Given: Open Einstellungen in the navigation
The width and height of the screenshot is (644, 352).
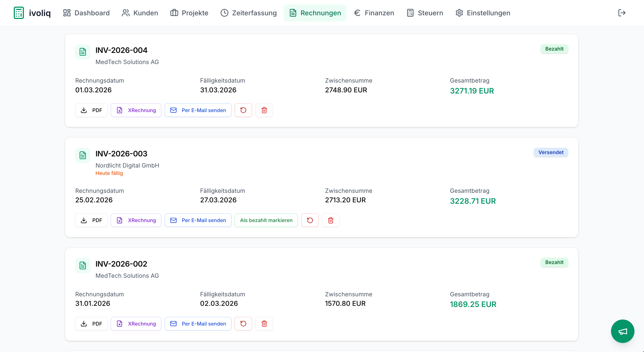Looking at the screenshot, I should point(483,13).
